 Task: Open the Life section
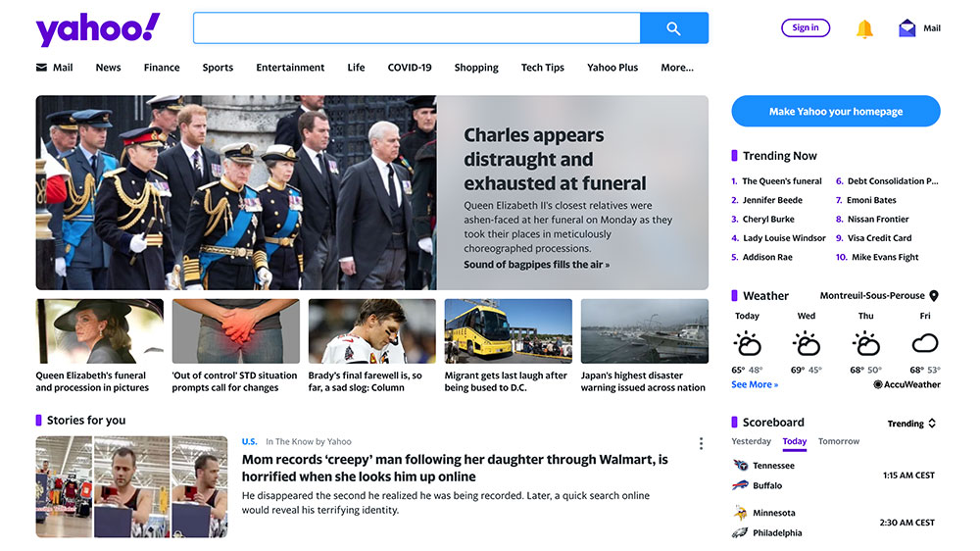point(357,68)
